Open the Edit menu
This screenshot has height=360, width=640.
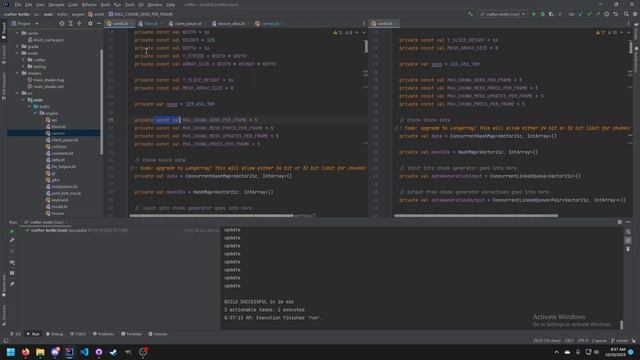pyautogui.click(x=29, y=4)
